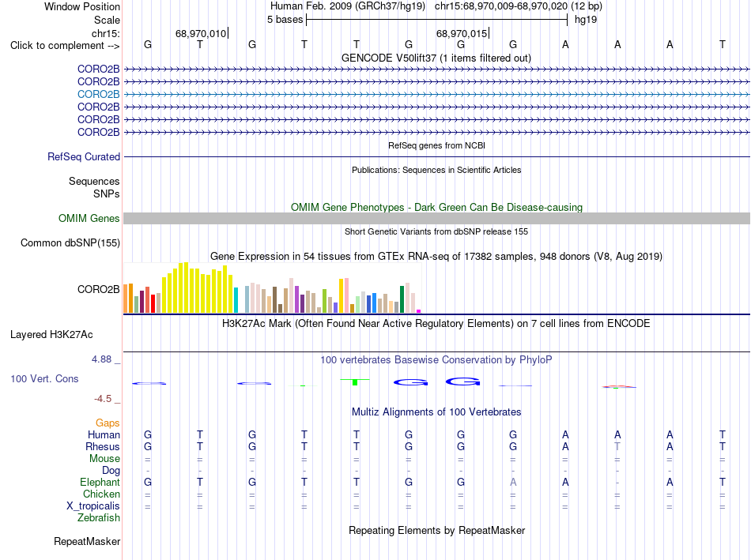Screen dimensions: 751x560
Task: Click the Dog species row label
Action: click(x=111, y=471)
